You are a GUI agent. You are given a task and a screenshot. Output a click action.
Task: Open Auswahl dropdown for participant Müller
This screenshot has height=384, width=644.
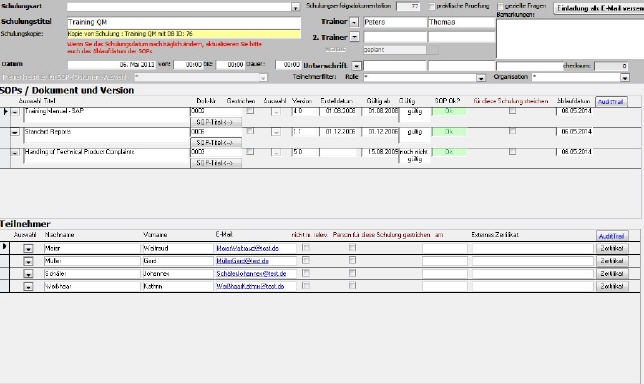click(28, 261)
